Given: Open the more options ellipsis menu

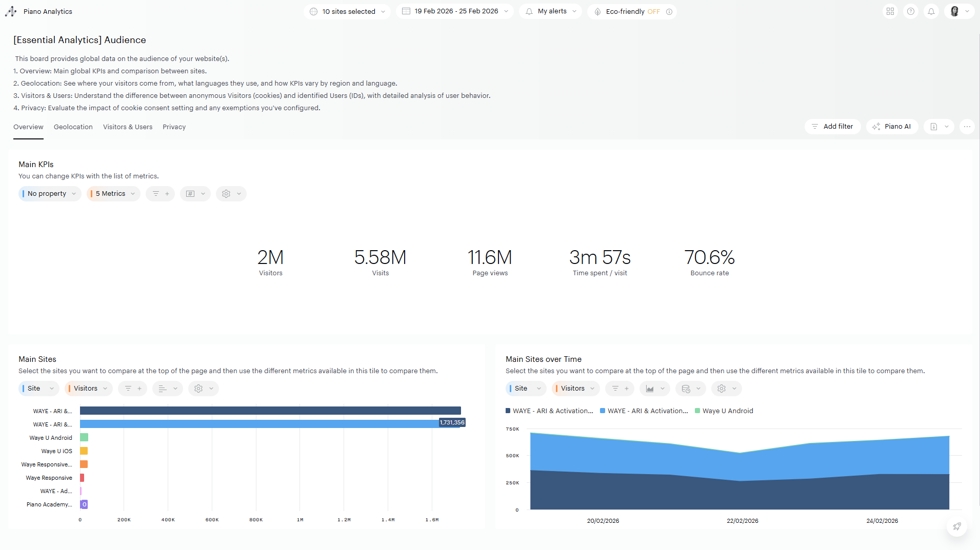Looking at the screenshot, I should point(967,127).
